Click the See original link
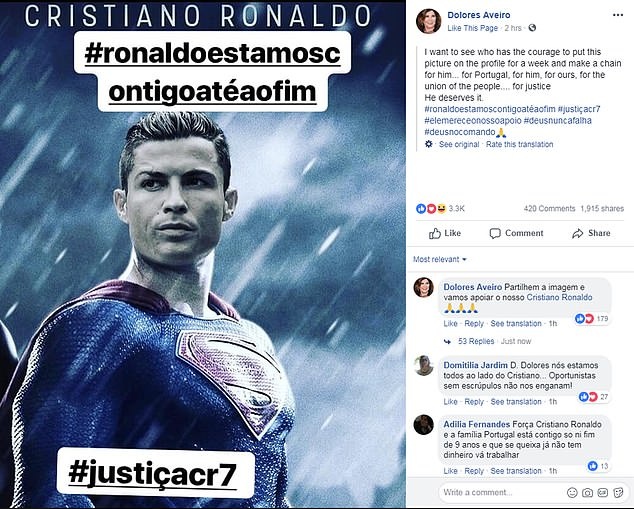This screenshot has height=509, width=634. coord(459,144)
